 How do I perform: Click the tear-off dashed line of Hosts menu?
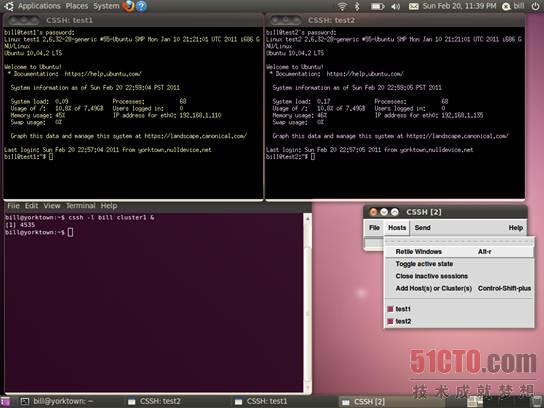459,241
